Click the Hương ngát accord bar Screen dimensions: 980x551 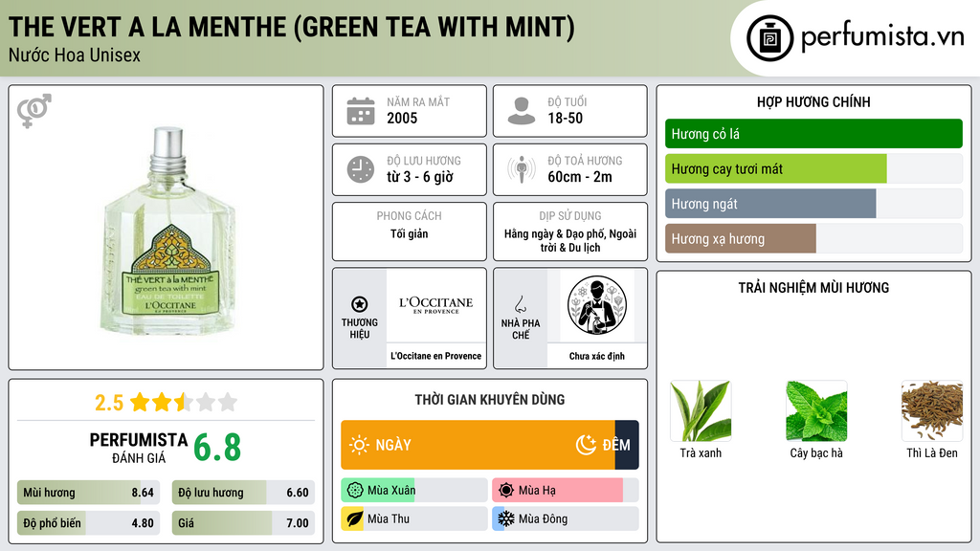pos(813,204)
